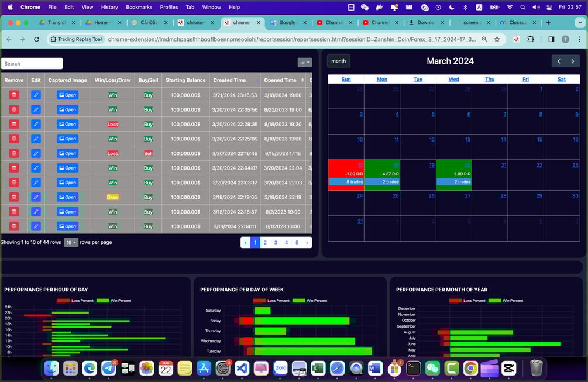Remove the Draw trade row
Image resolution: width=588 pixels, height=382 pixels.
(x=14, y=197)
